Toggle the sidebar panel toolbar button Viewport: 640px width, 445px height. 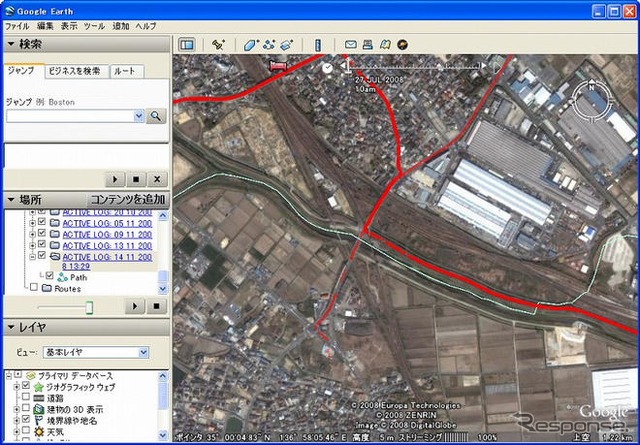(187, 44)
